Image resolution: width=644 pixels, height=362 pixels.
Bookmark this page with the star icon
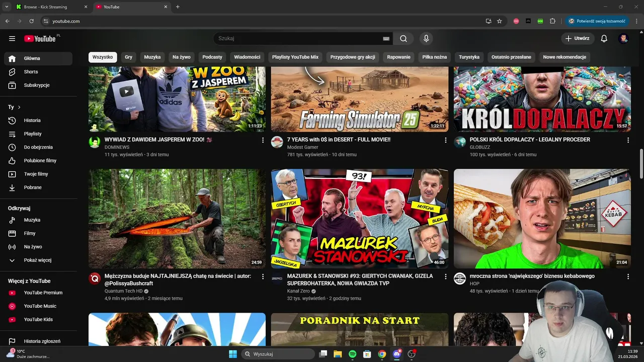(500, 21)
